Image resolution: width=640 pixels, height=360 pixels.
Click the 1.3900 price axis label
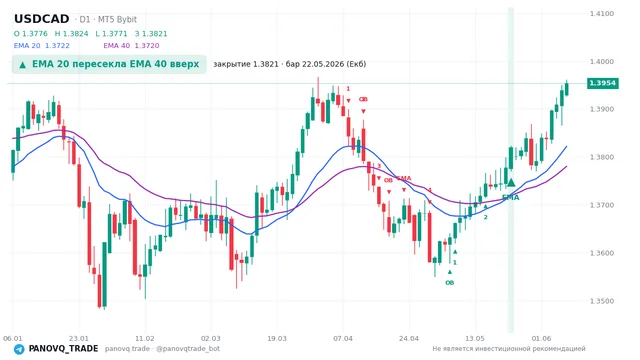point(602,109)
